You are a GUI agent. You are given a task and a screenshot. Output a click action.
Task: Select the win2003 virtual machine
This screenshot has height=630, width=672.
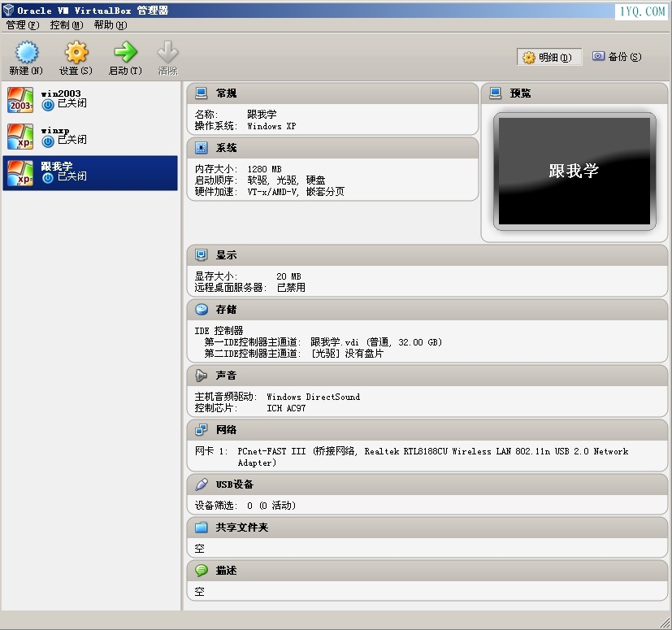coord(90,100)
